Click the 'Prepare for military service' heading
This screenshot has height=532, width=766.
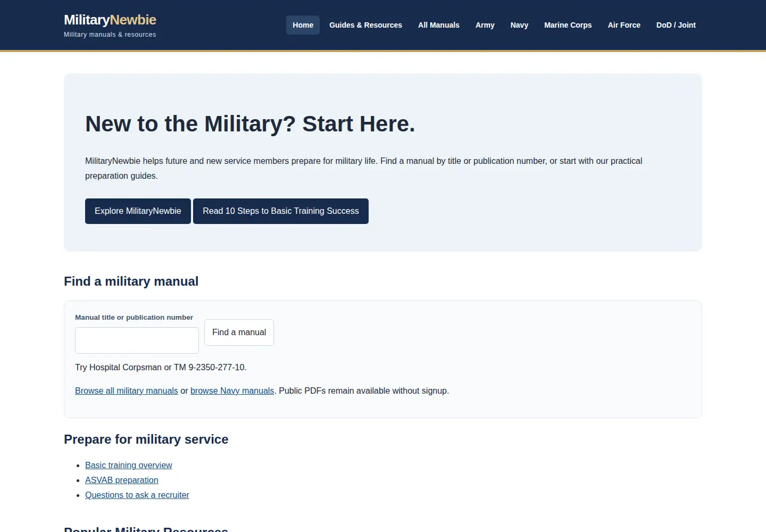point(146,439)
